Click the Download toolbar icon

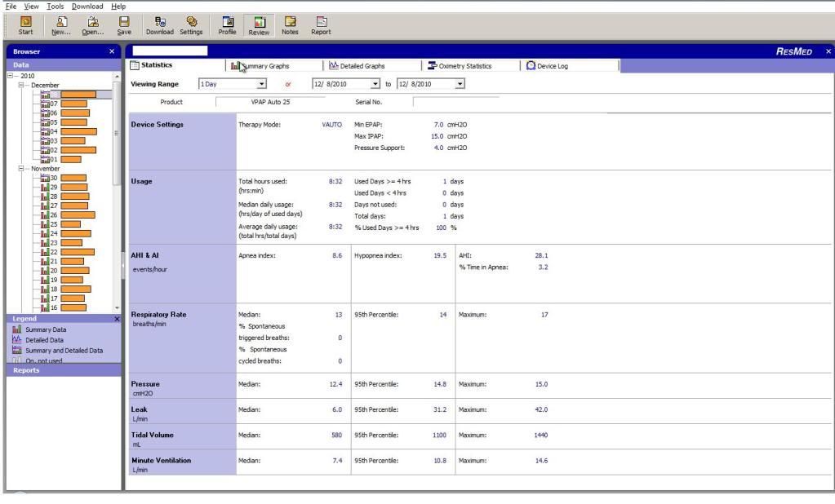[x=160, y=25]
